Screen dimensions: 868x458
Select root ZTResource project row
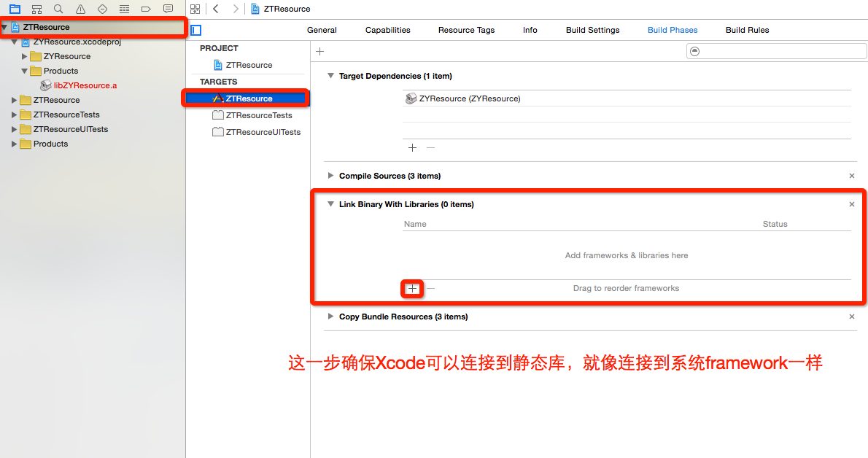pos(93,27)
